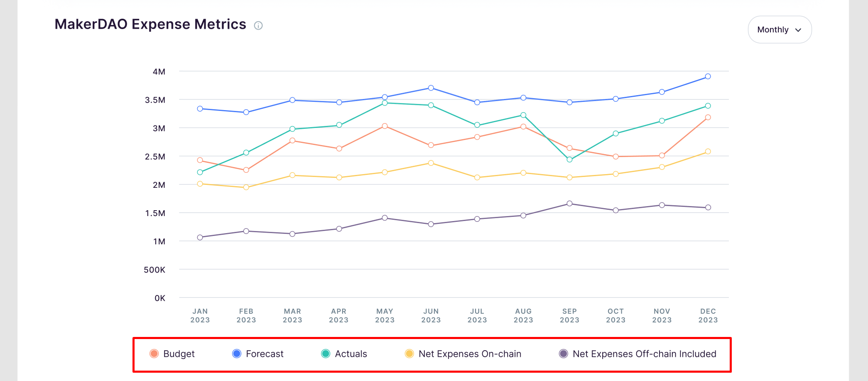Click the orange Budget legend circle
This screenshot has width=868, height=381.
(154, 354)
